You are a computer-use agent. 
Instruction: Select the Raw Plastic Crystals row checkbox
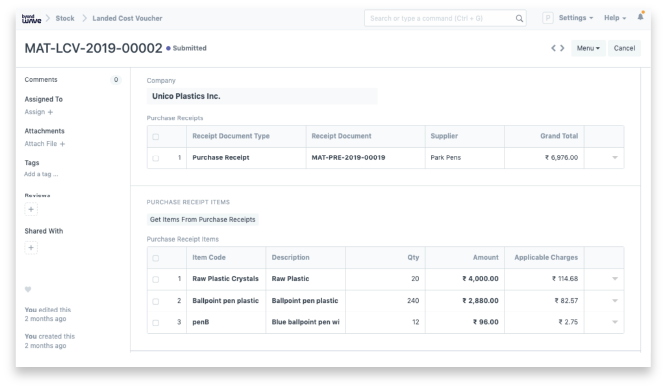pyautogui.click(x=155, y=279)
